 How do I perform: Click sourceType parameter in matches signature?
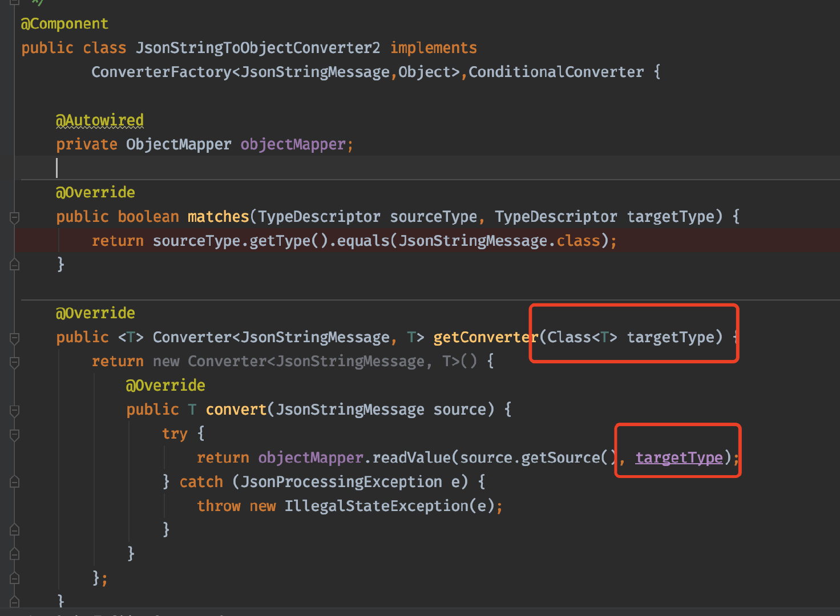click(x=434, y=217)
